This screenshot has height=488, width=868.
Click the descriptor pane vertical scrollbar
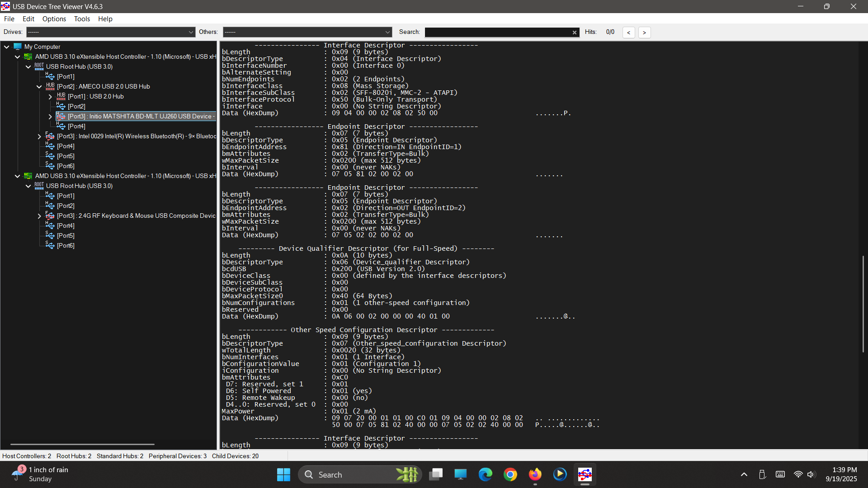click(x=863, y=304)
